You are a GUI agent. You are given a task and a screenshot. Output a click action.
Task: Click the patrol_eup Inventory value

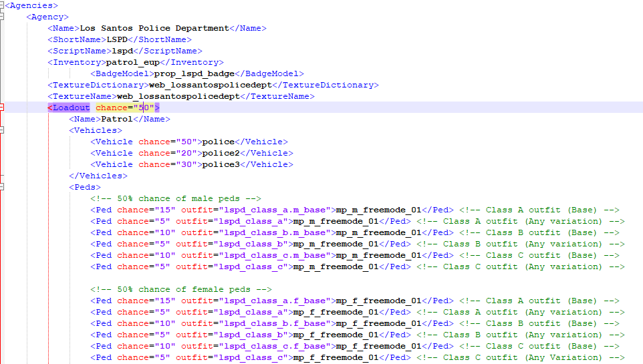point(133,62)
